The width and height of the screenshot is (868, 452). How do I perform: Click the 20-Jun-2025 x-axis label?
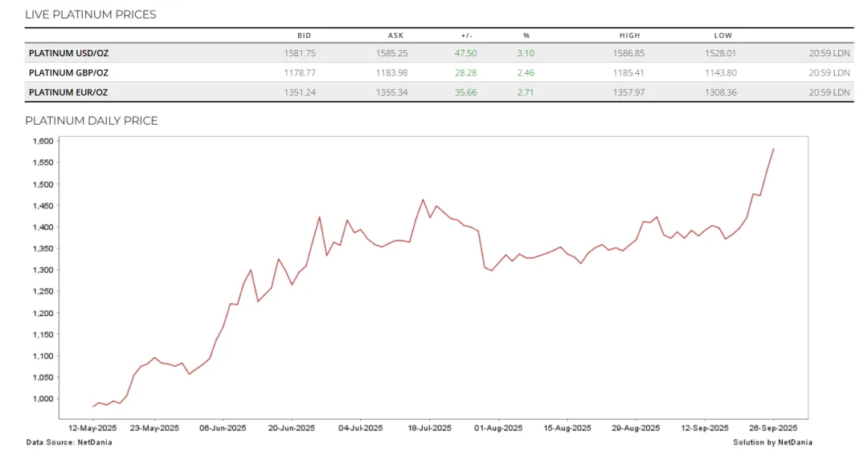click(291, 428)
